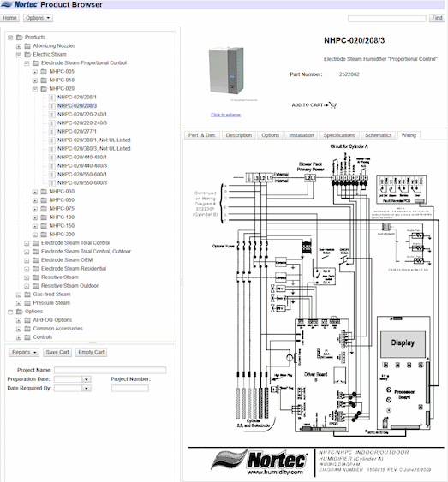
Task: Click the Project Name input field
Action: coord(111,370)
